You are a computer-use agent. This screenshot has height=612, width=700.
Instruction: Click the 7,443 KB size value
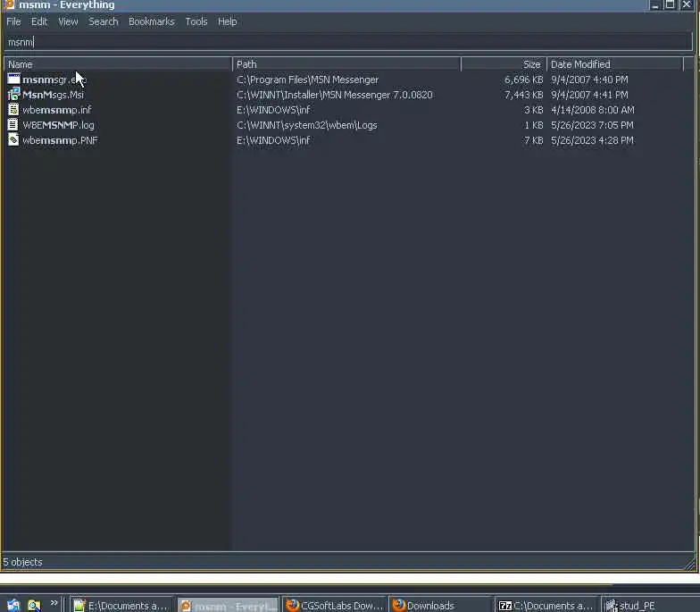[x=523, y=95]
